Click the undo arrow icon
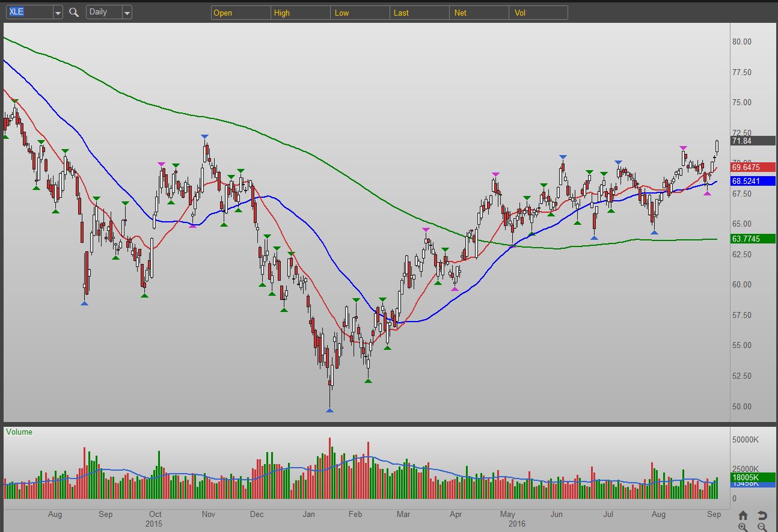Viewport: 778px width, 532px height. point(762,515)
